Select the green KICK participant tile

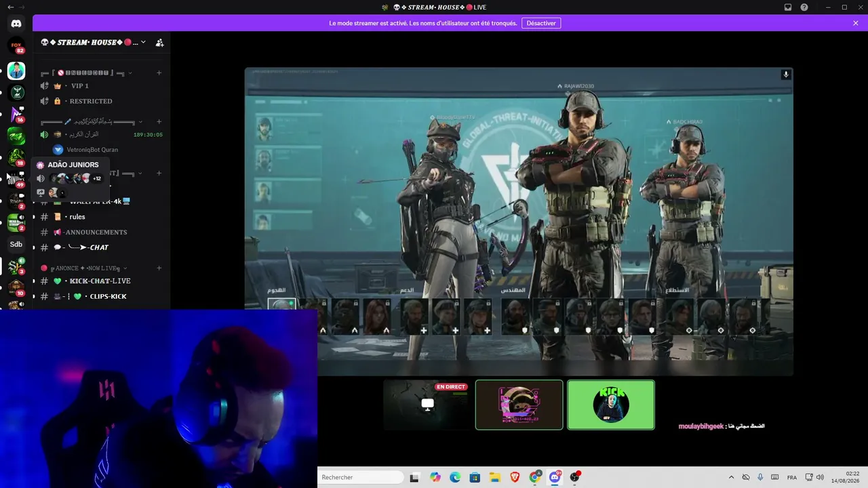611,405
